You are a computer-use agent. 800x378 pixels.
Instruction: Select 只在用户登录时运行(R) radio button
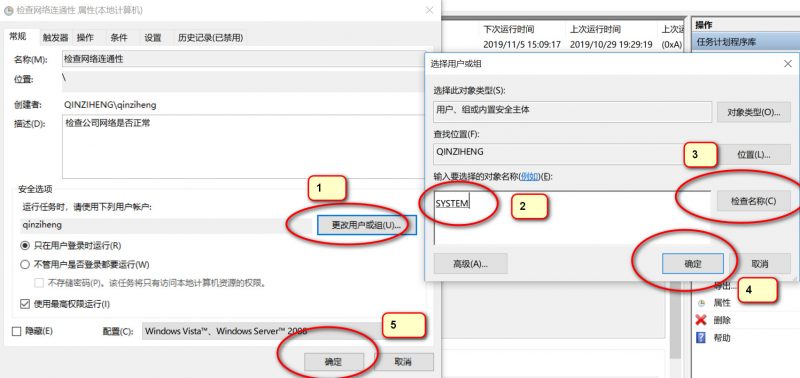(24, 245)
